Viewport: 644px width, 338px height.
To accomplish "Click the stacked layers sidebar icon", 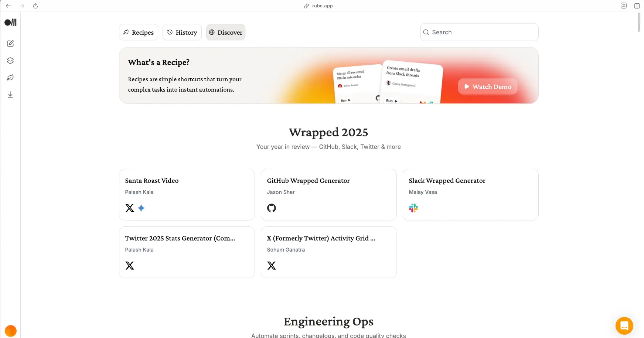I will [x=10, y=61].
